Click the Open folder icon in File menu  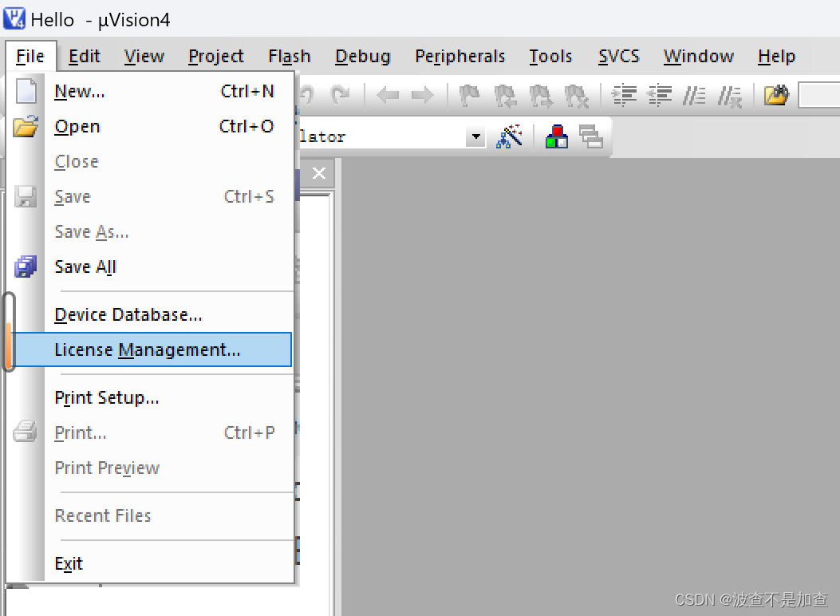[x=26, y=126]
